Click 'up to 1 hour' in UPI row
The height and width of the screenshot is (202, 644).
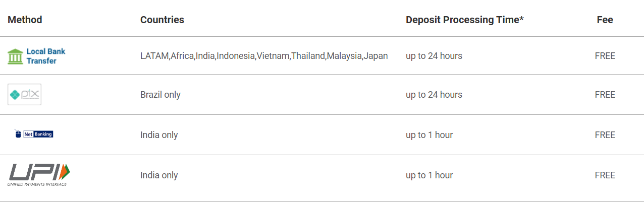tap(430, 175)
